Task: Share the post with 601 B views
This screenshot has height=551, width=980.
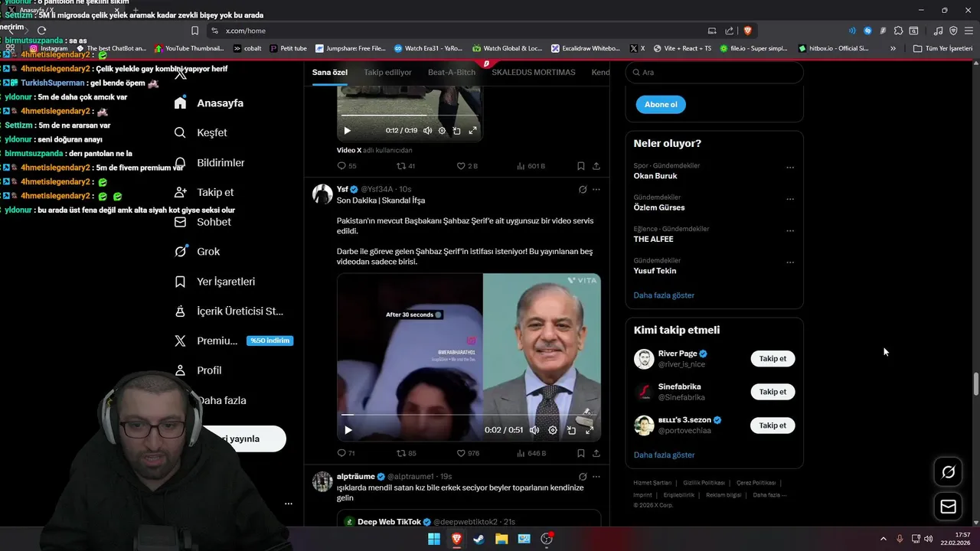Action: tap(596, 166)
